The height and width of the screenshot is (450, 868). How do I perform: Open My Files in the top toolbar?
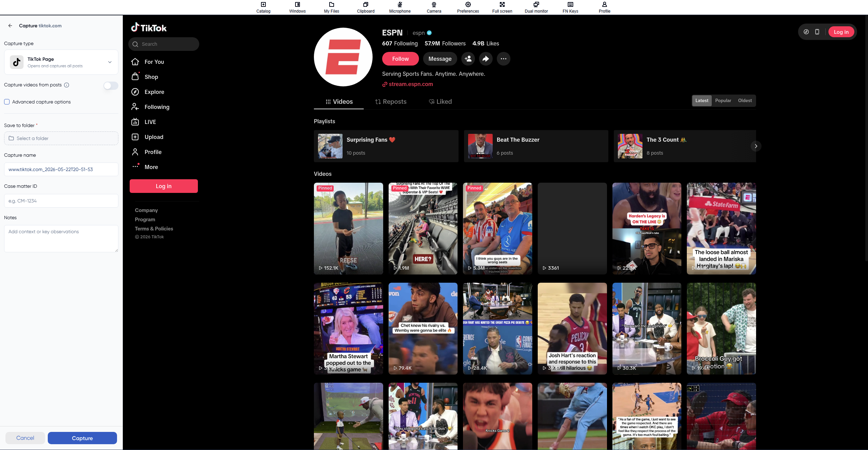(x=331, y=7)
